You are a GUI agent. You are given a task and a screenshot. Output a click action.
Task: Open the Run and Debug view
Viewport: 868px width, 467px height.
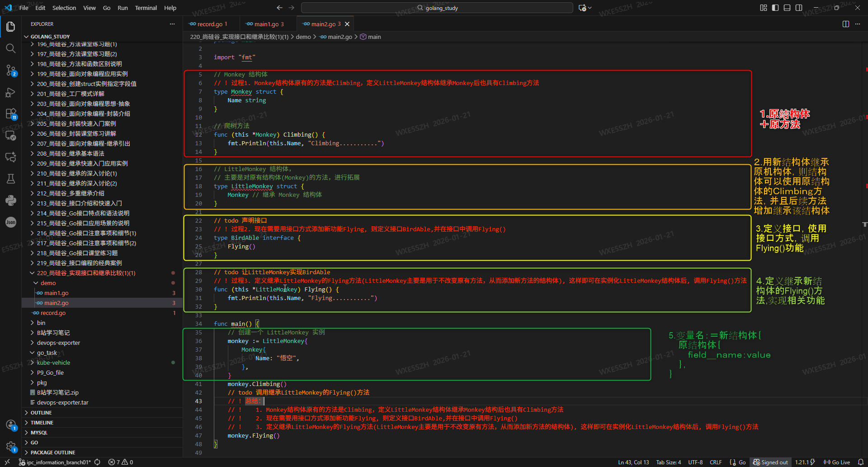click(x=11, y=92)
